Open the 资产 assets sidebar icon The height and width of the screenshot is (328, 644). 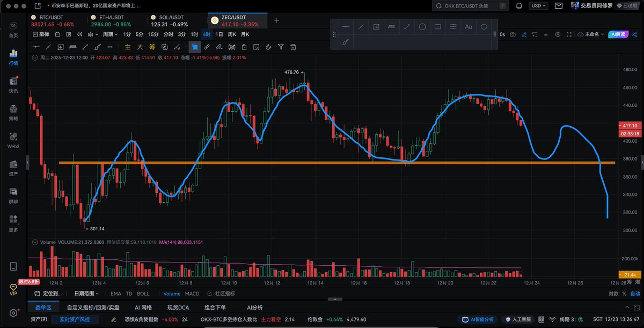click(x=13, y=168)
